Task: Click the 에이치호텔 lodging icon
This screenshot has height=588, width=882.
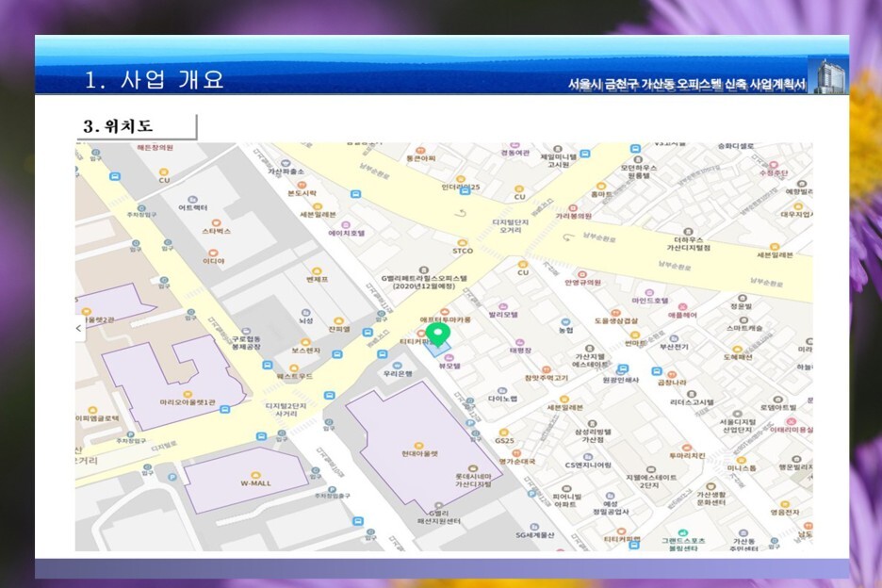Action: tap(346, 225)
